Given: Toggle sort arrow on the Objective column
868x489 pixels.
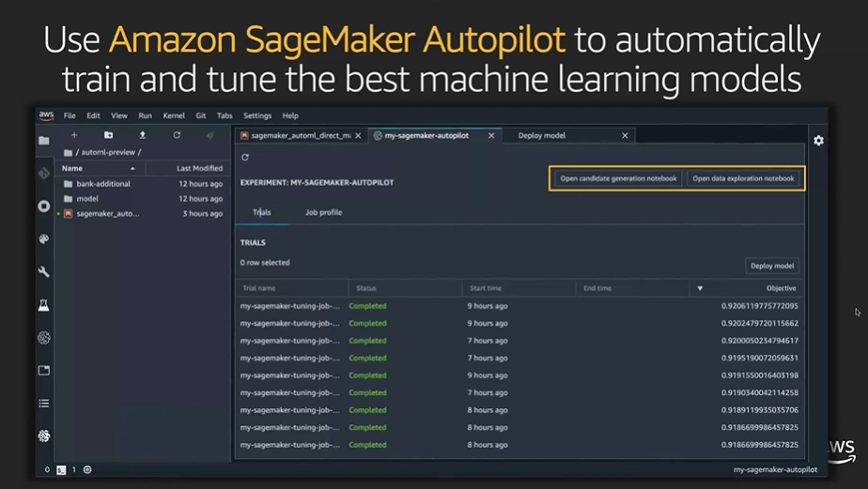Looking at the screenshot, I should [700, 288].
